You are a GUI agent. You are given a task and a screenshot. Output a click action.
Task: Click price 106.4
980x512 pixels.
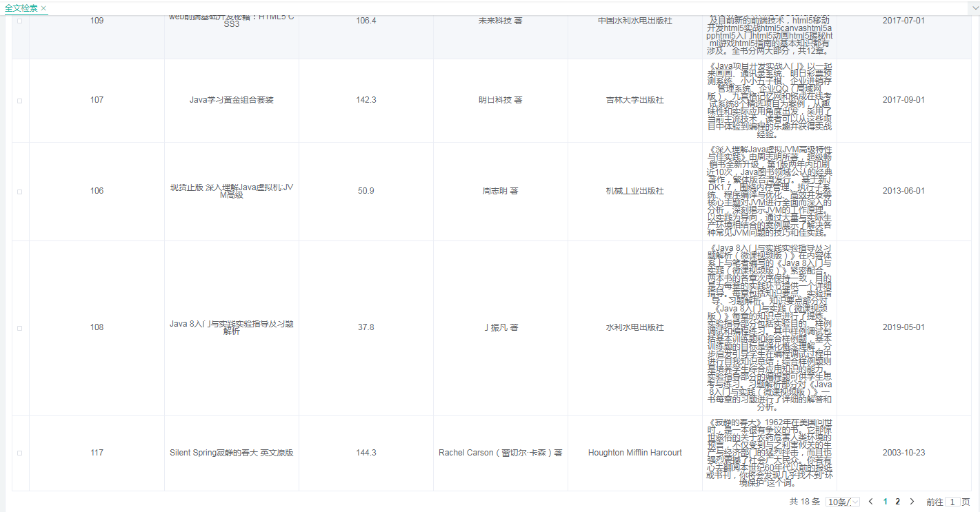pos(366,21)
